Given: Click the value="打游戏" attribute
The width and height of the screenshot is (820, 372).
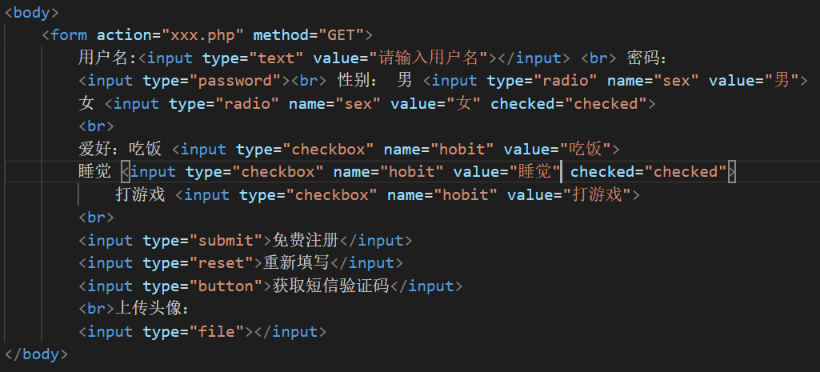Looking at the screenshot, I should tap(570, 195).
